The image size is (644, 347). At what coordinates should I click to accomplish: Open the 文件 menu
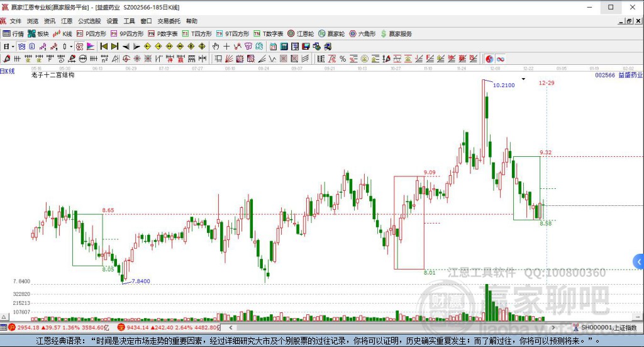click(x=16, y=21)
